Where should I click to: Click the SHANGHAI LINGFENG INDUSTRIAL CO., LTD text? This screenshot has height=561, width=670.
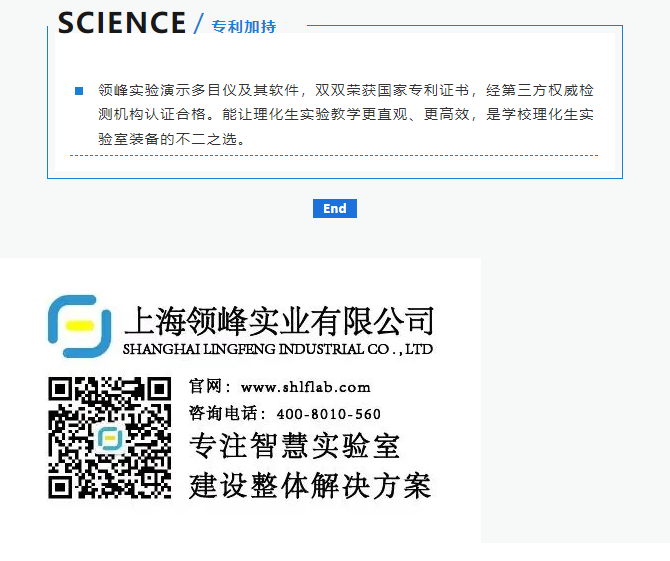coord(277,350)
